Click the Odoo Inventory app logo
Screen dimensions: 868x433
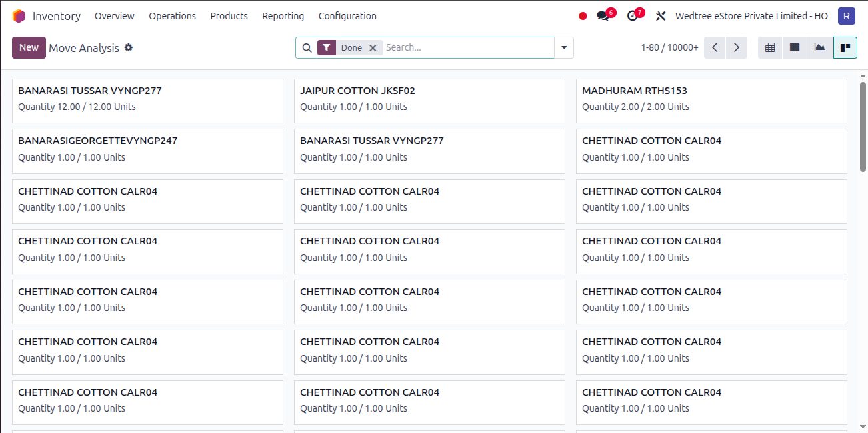click(x=19, y=16)
